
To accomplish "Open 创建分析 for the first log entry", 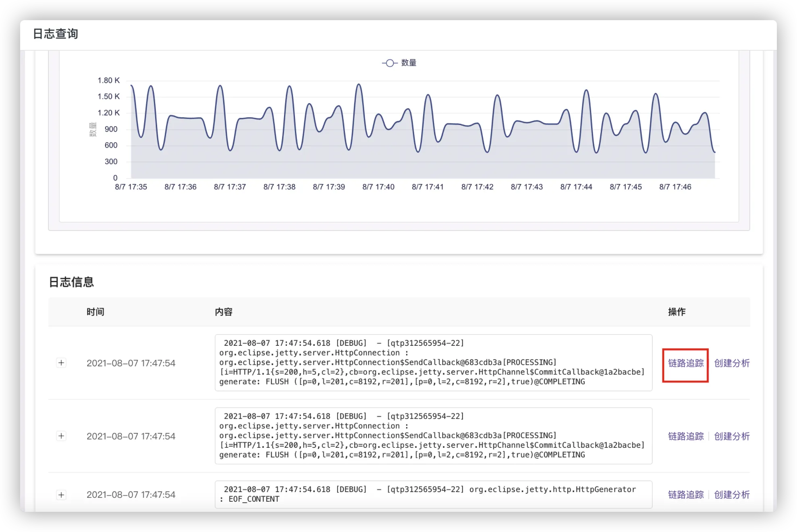I will tap(732, 363).
